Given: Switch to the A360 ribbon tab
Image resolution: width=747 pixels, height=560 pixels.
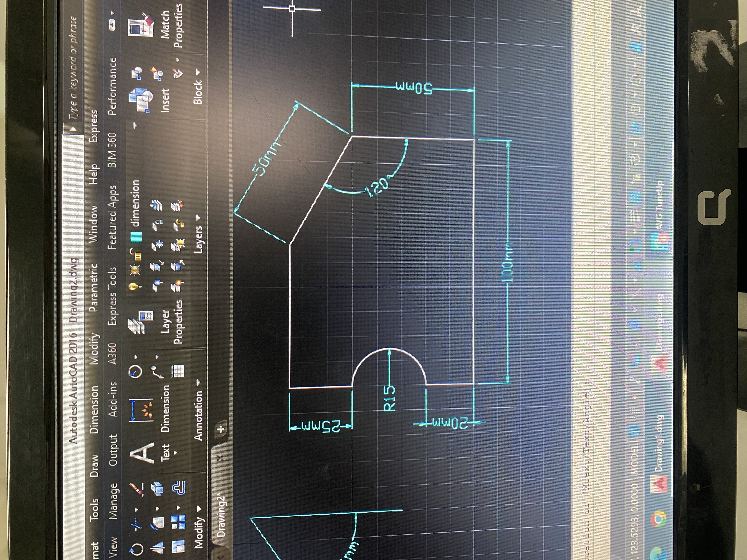Looking at the screenshot, I should (113, 353).
